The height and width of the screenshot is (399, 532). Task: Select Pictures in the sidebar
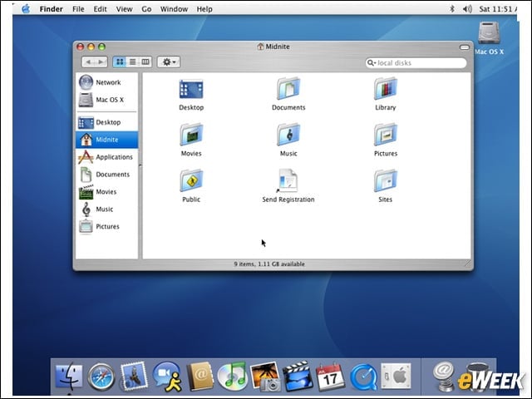click(107, 226)
